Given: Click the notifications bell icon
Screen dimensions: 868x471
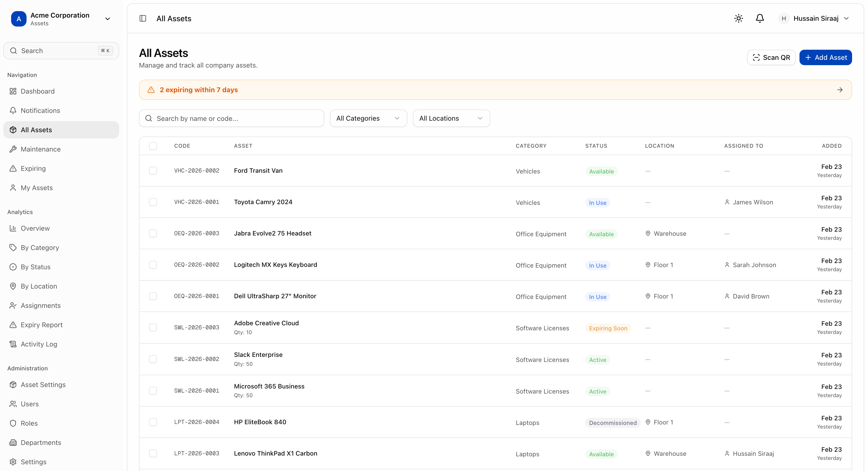Looking at the screenshot, I should click(x=760, y=18).
